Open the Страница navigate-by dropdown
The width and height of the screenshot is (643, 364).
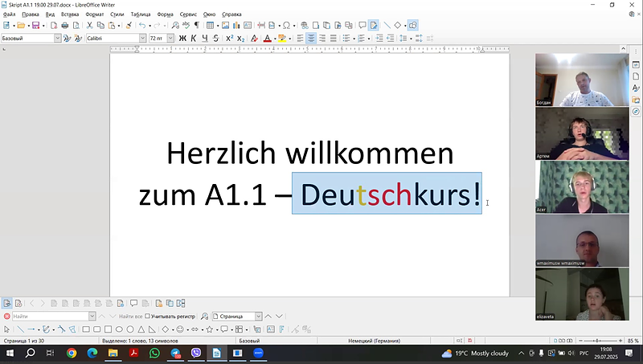point(258,317)
